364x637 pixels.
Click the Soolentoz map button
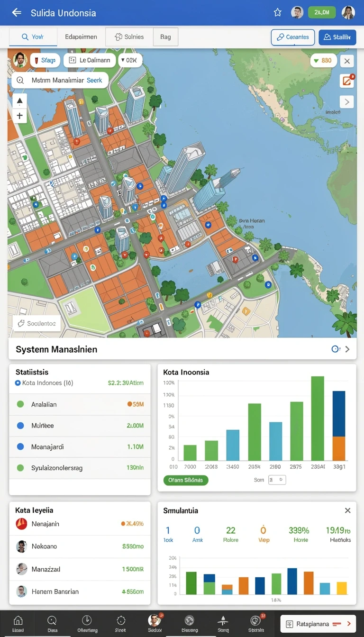pos(37,324)
